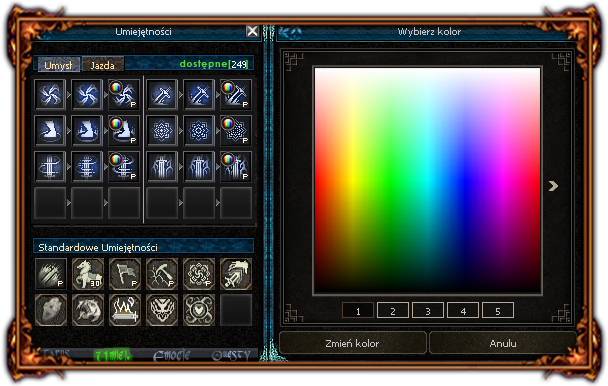Screen dimensions: 608x386
Task: Pick pure green in the color spectrum
Action: (390, 180)
